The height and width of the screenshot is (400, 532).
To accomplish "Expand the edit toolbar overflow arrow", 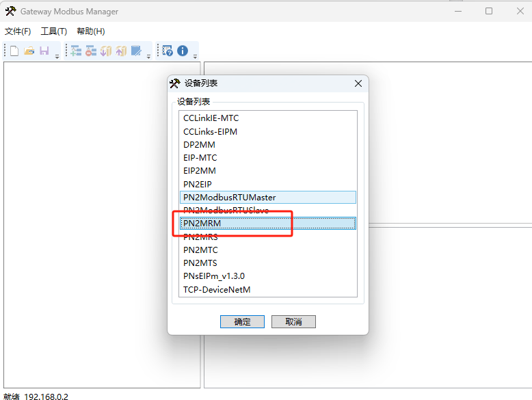I will [x=148, y=57].
